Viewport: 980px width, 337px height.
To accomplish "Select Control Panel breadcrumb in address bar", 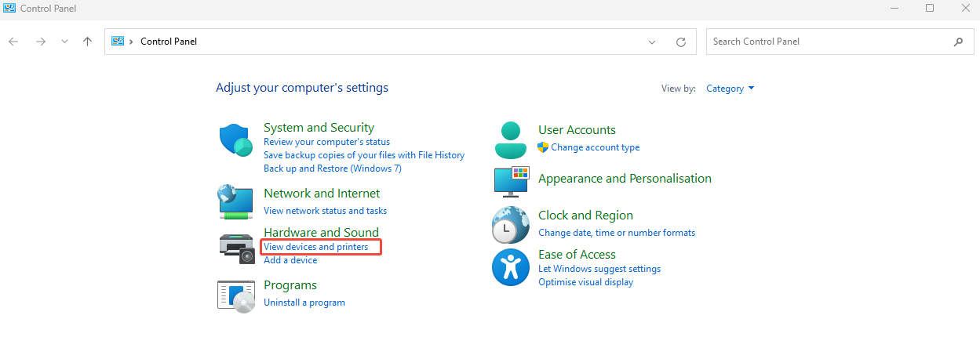I will tap(168, 42).
